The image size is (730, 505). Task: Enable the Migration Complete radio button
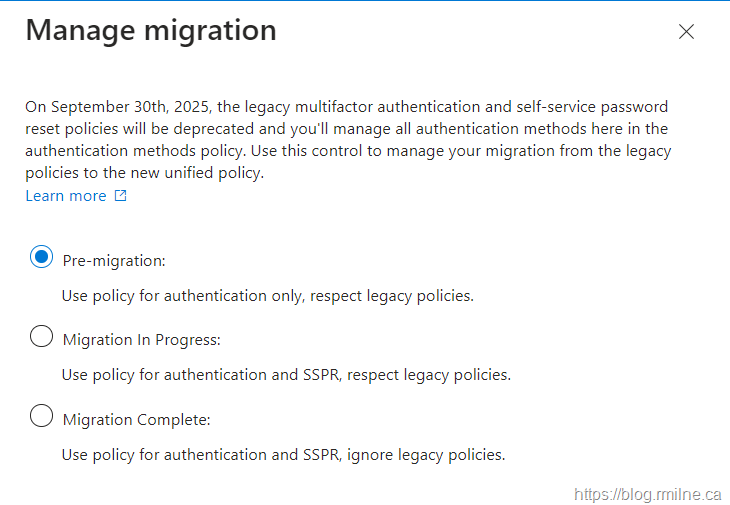(x=41, y=416)
